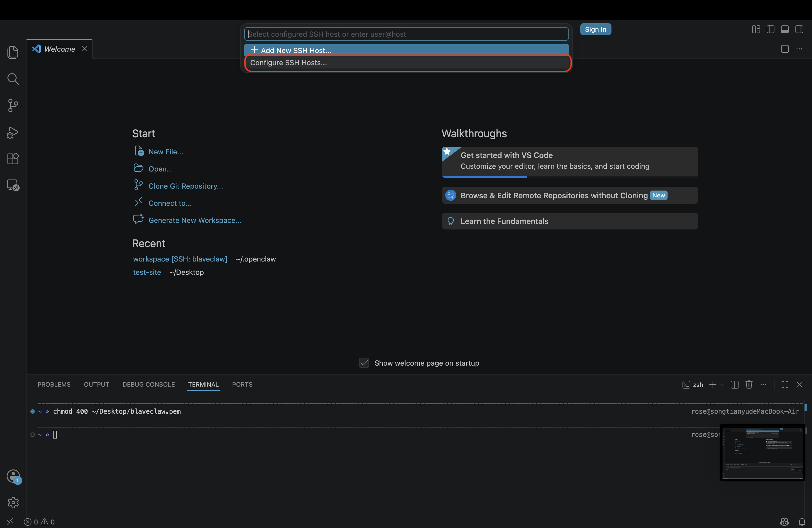Close the bottom panel

point(799,385)
